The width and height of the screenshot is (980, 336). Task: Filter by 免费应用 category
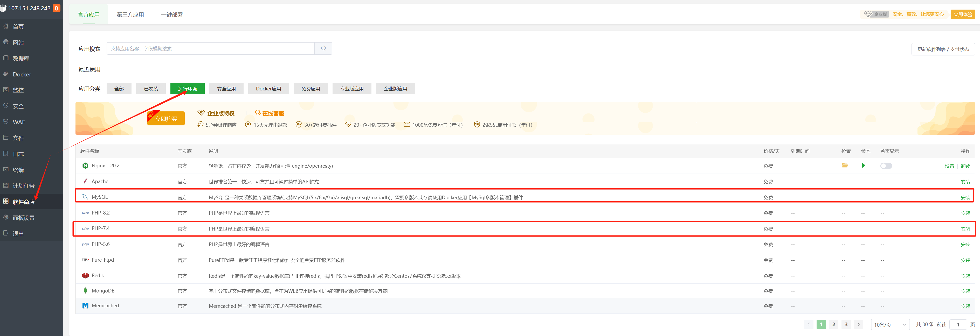(x=310, y=89)
